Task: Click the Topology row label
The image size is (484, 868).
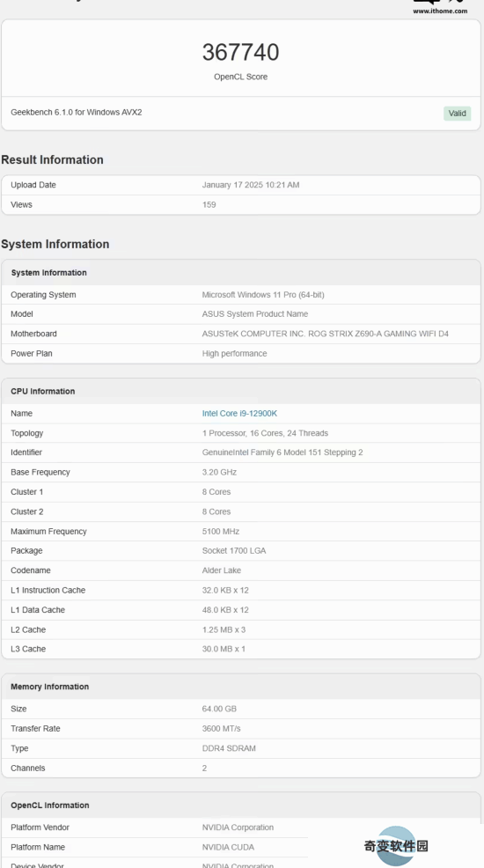Action: [27, 433]
